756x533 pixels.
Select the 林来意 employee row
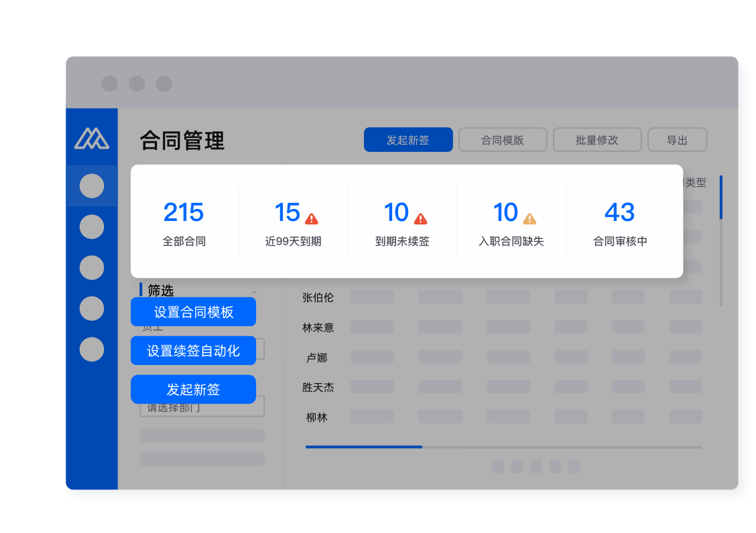(318, 327)
